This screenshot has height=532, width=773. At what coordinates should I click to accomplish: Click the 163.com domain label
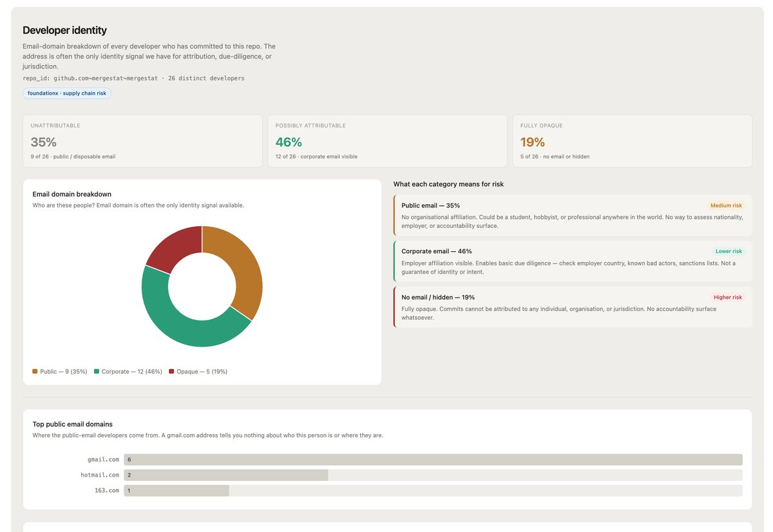107,491
